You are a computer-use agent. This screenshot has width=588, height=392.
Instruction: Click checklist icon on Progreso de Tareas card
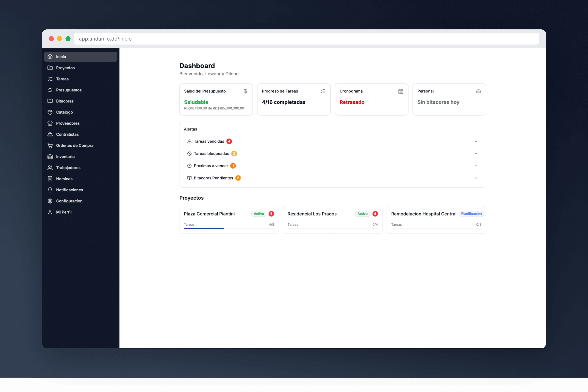tap(323, 91)
